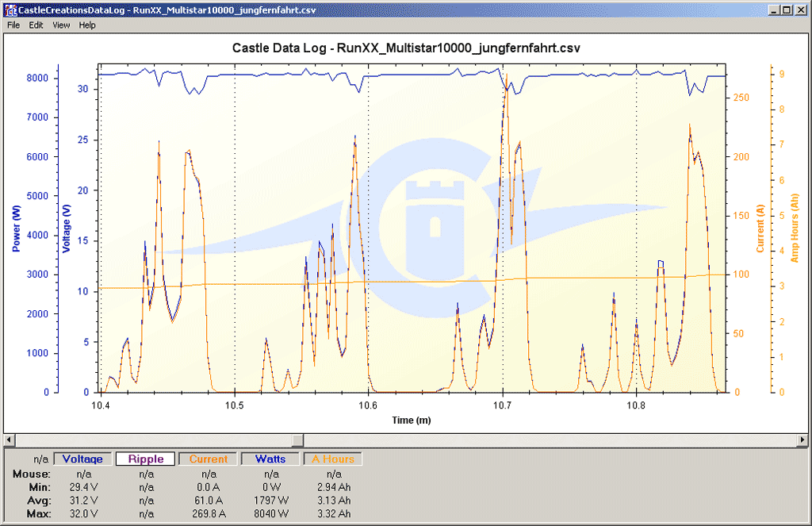Click the horizontal scrollbar left arrow
The width and height of the screenshot is (812, 526).
pos(10,440)
